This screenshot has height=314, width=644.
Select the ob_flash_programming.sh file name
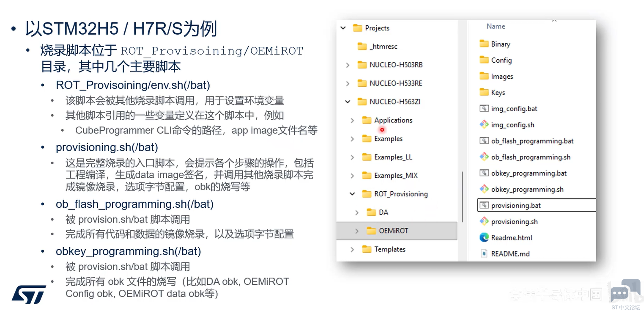(531, 157)
